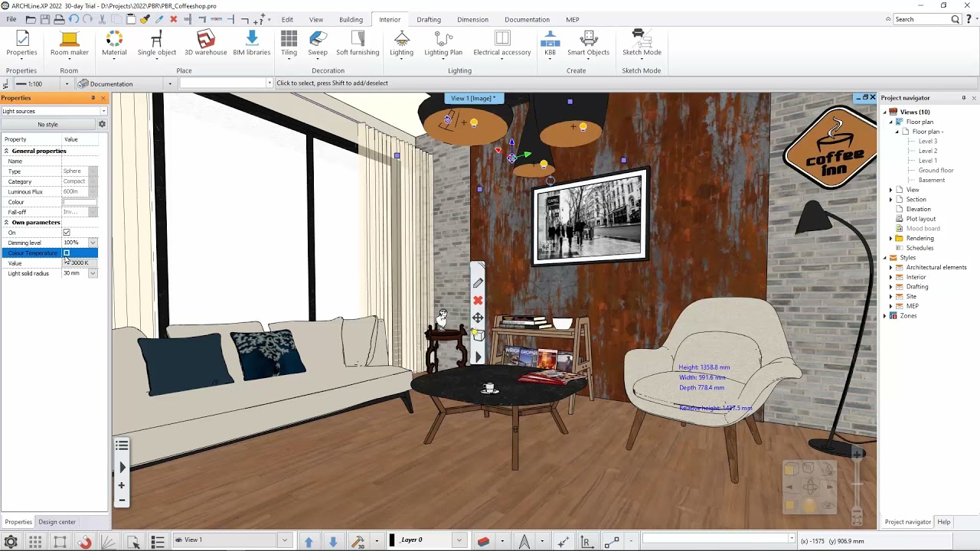Pin the Project navigator panel
The height and width of the screenshot is (551, 980).
coord(964,98)
